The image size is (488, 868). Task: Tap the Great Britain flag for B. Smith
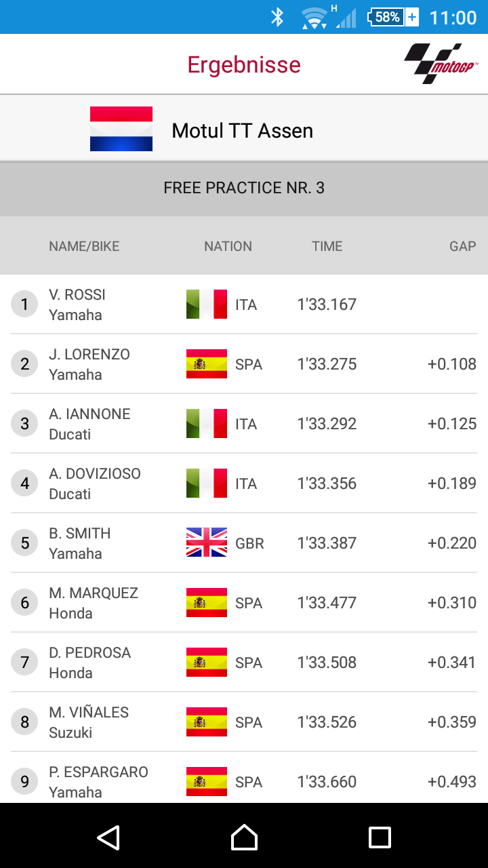click(207, 543)
